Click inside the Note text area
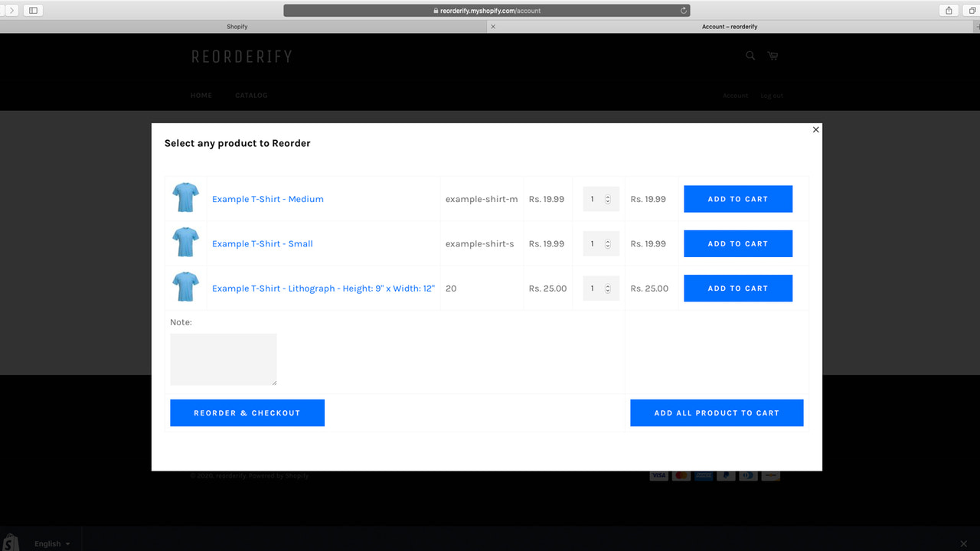Image resolution: width=980 pixels, height=551 pixels. pos(223,359)
